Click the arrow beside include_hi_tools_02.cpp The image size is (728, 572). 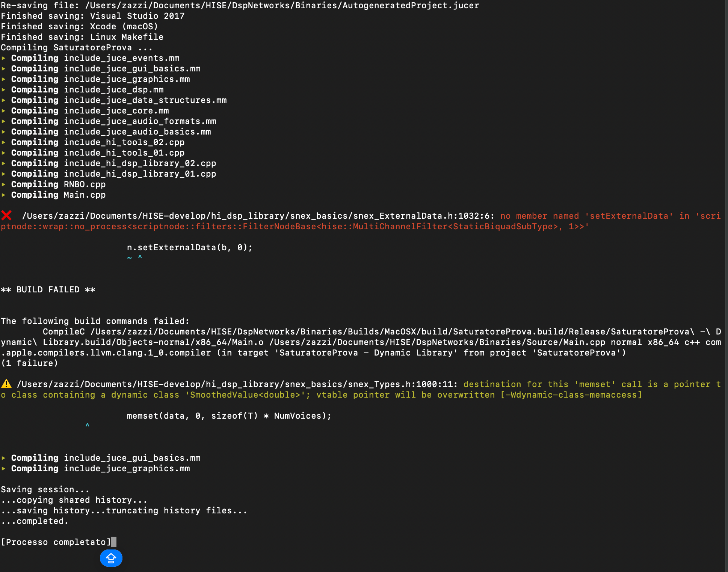coord(3,142)
